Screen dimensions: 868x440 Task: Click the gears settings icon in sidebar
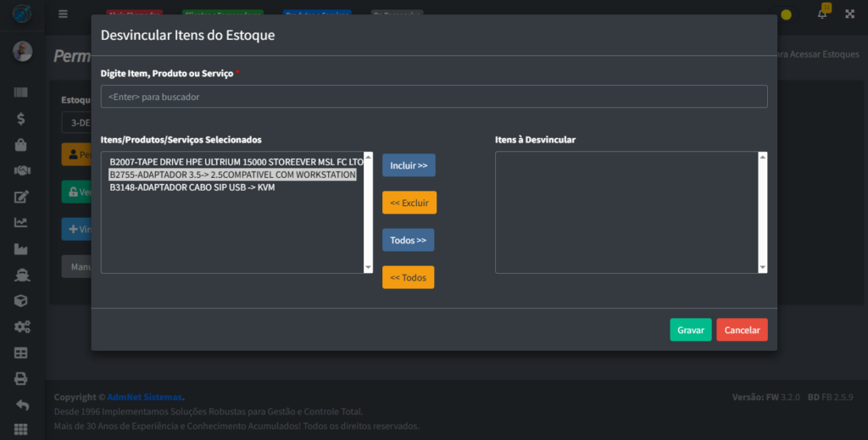tap(21, 326)
